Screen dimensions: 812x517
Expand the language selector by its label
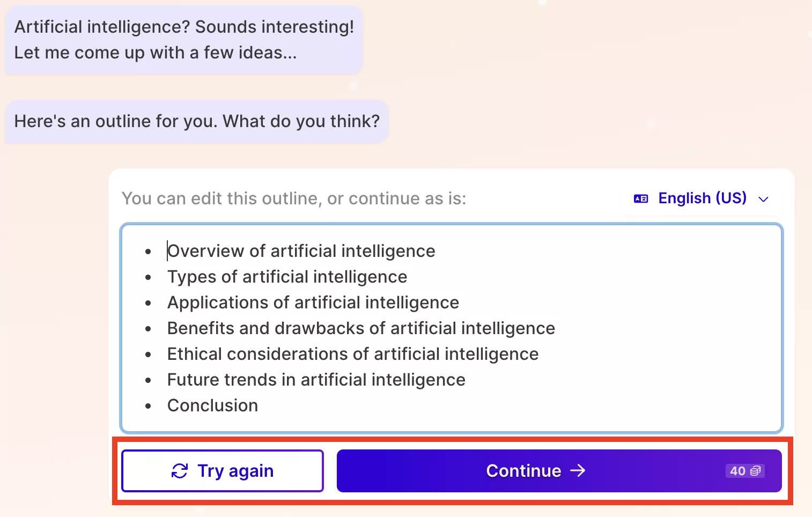703,198
